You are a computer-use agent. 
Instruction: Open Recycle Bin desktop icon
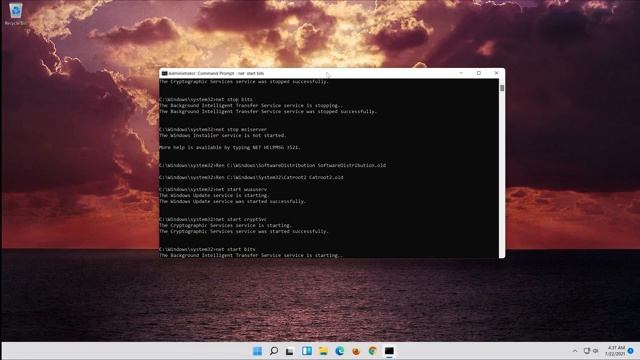16,14
